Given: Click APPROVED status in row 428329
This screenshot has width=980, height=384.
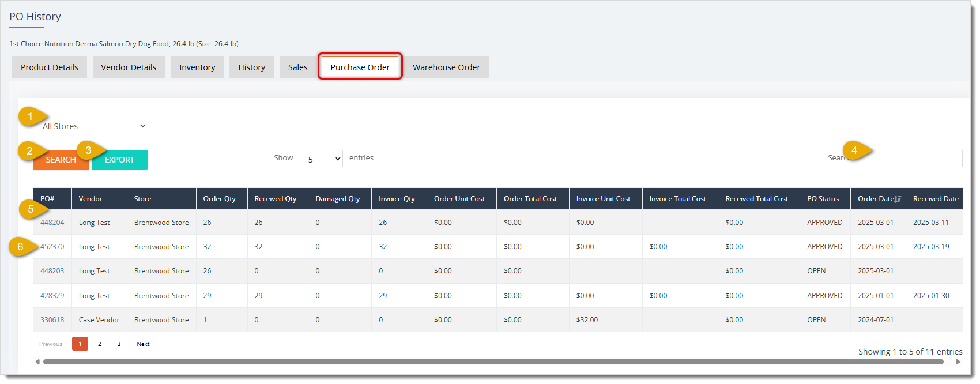Looking at the screenshot, I should (x=825, y=296).
